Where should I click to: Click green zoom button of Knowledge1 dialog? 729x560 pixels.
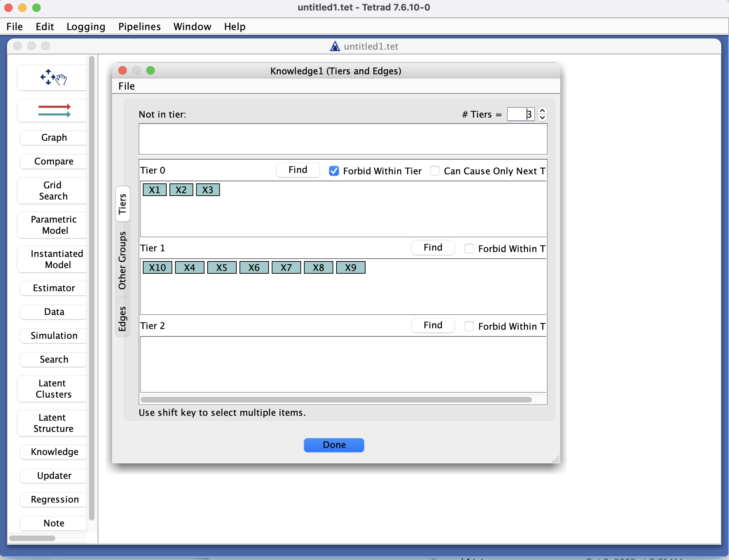pyautogui.click(x=151, y=71)
